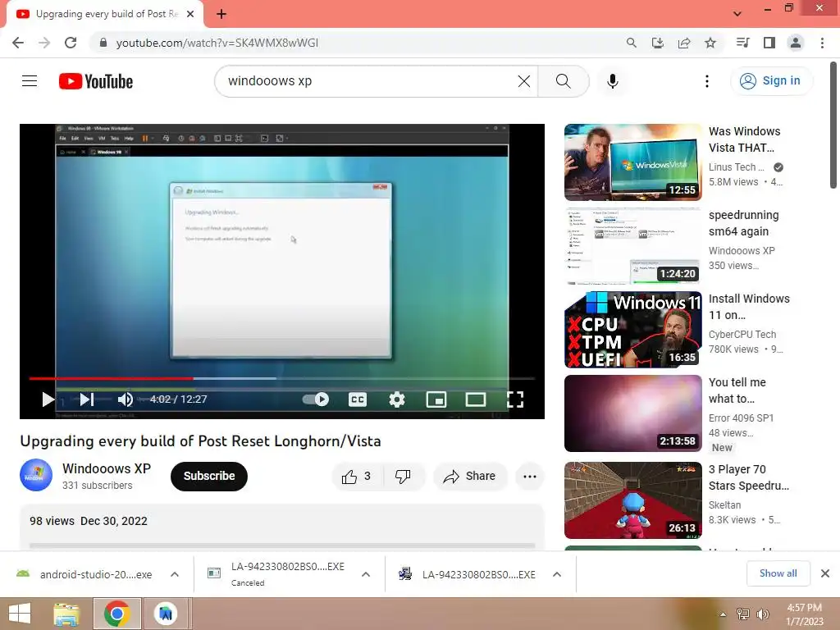
Task: Click the URL address bar
Action: click(359, 43)
